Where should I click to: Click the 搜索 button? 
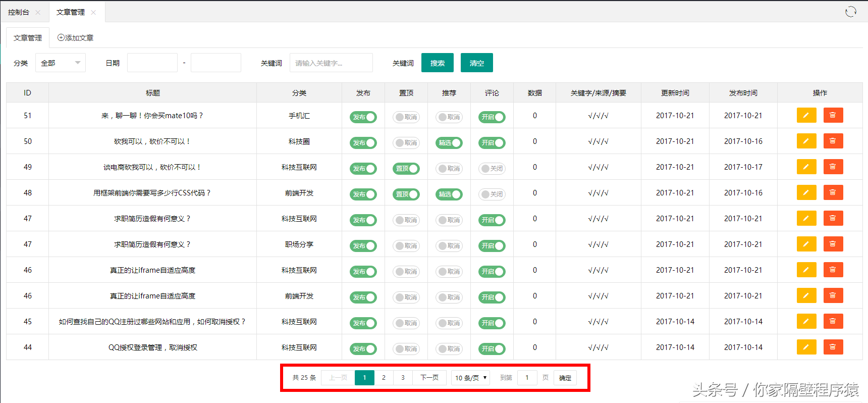[x=438, y=63]
